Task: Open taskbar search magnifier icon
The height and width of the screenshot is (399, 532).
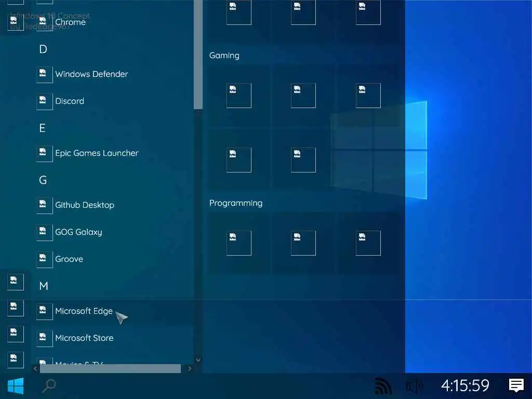Action: 49,386
